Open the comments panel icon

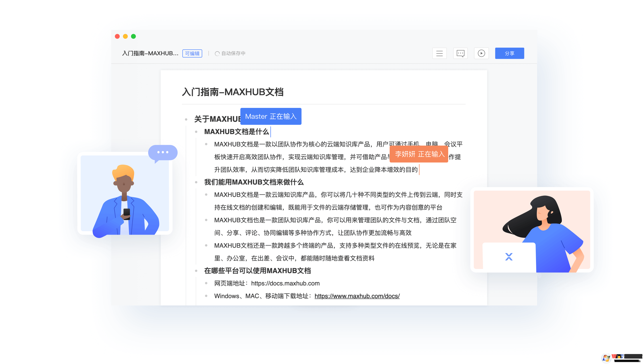[x=460, y=53]
